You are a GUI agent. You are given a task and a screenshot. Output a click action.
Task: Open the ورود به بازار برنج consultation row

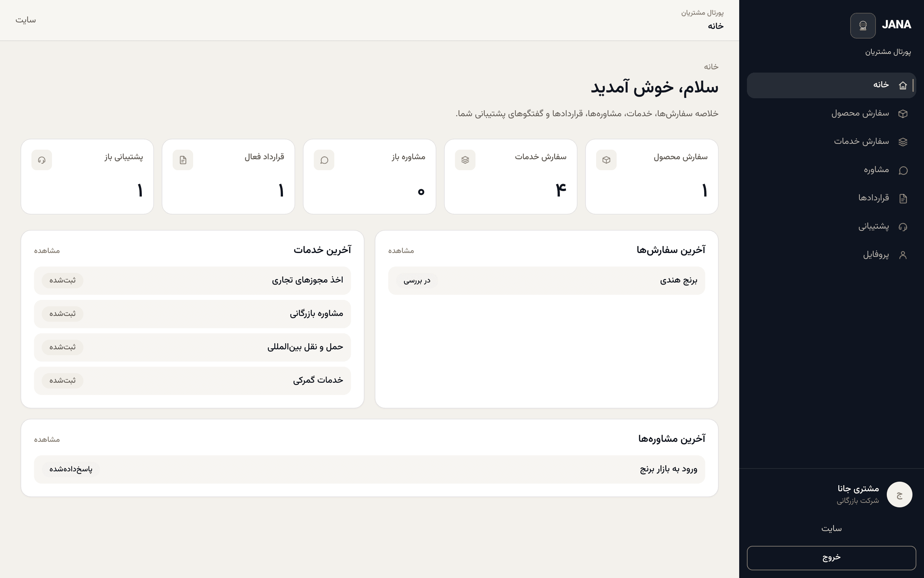[x=370, y=469]
